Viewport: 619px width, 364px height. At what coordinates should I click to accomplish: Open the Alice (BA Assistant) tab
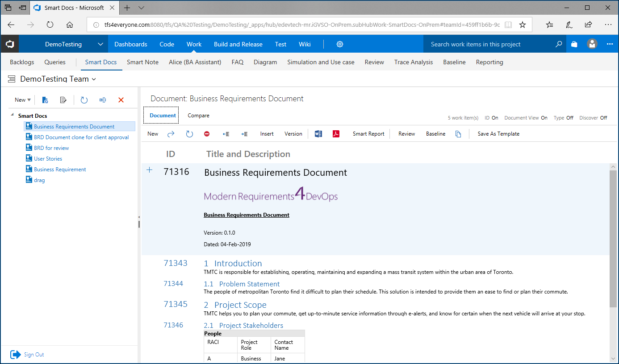pyautogui.click(x=195, y=62)
